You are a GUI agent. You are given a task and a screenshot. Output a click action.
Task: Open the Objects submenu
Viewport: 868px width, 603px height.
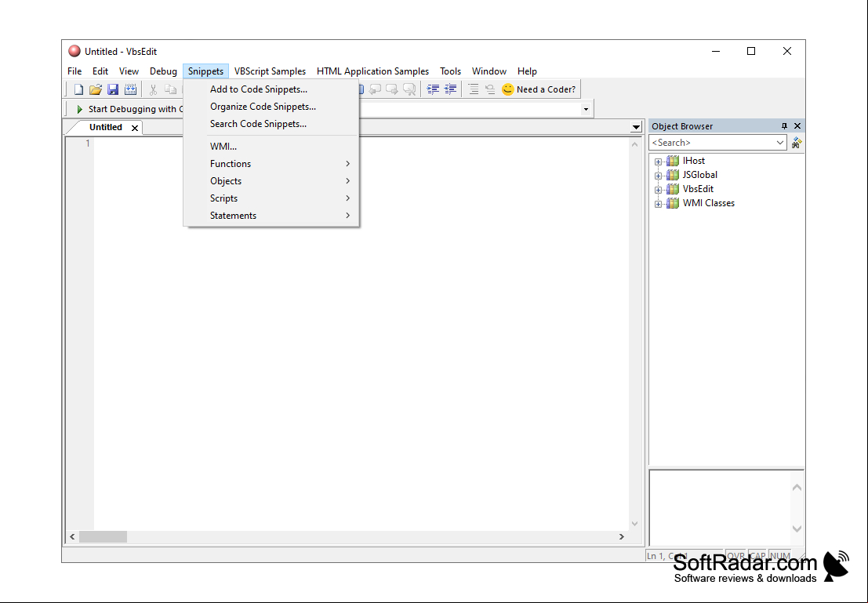click(x=271, y=180)
